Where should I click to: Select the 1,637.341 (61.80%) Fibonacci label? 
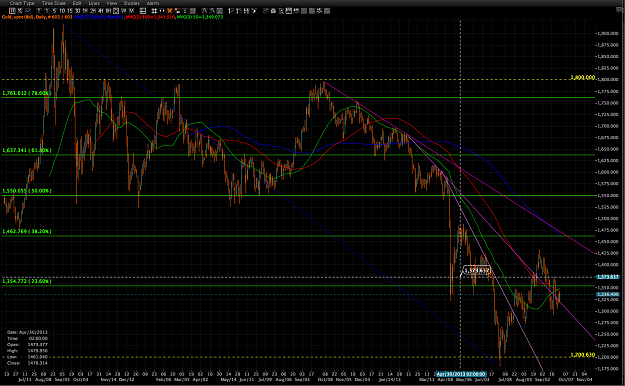tap(27, 150)
